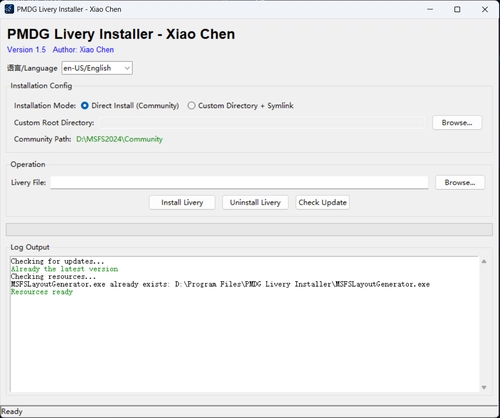Click the Check Update button
The height and width of the screenshot is (418, 500).
tap(323, 202)
